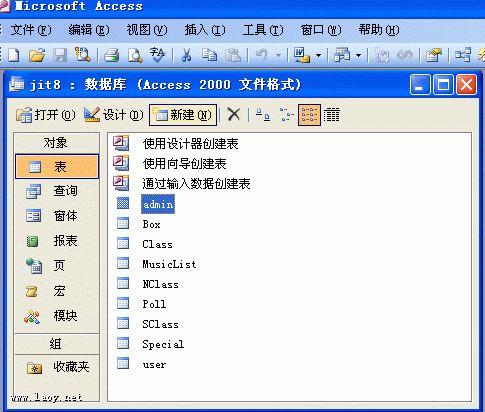Viewport: 485px width, 412px height.
Task: Click the 新建(N) button
Action: click(x=183, y=115)
